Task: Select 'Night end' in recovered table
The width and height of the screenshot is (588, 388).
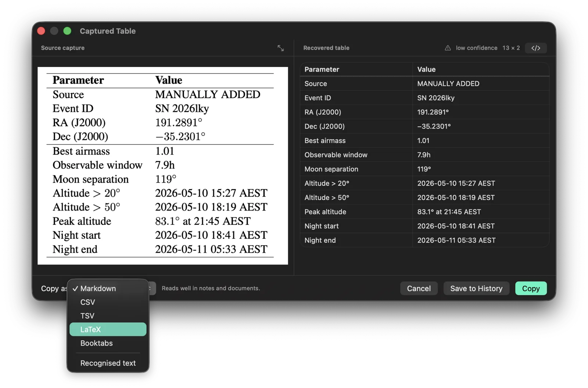Action: click(356, 240)
